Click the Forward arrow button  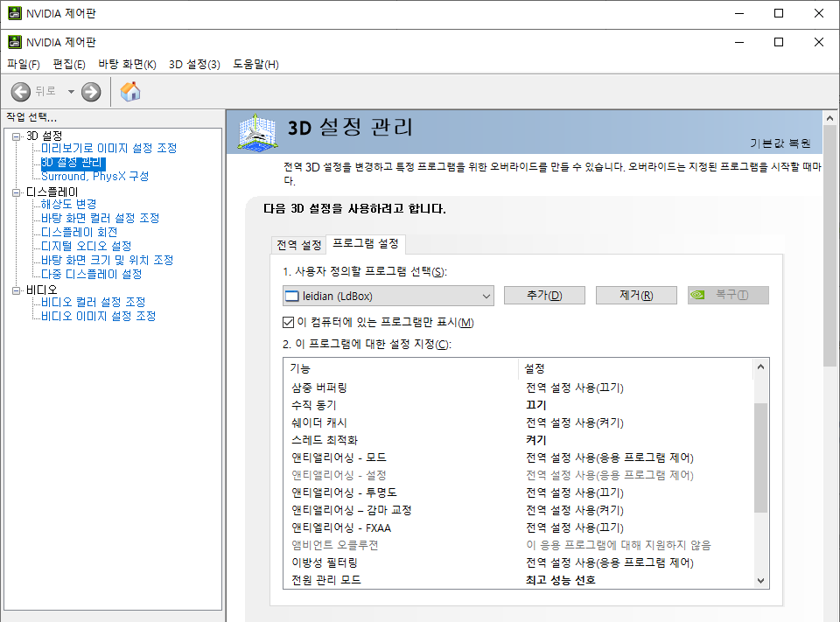[x=91, y=92]
